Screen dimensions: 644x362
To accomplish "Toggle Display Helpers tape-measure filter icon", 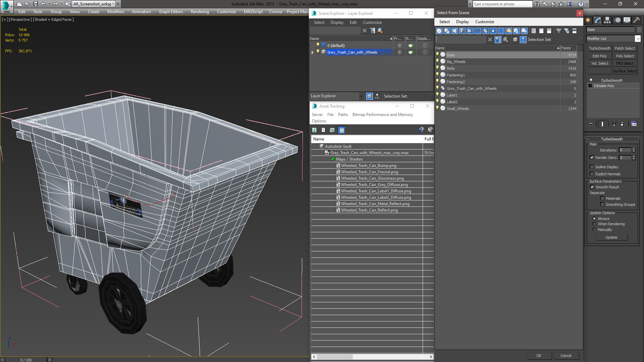I will (470, 31).
